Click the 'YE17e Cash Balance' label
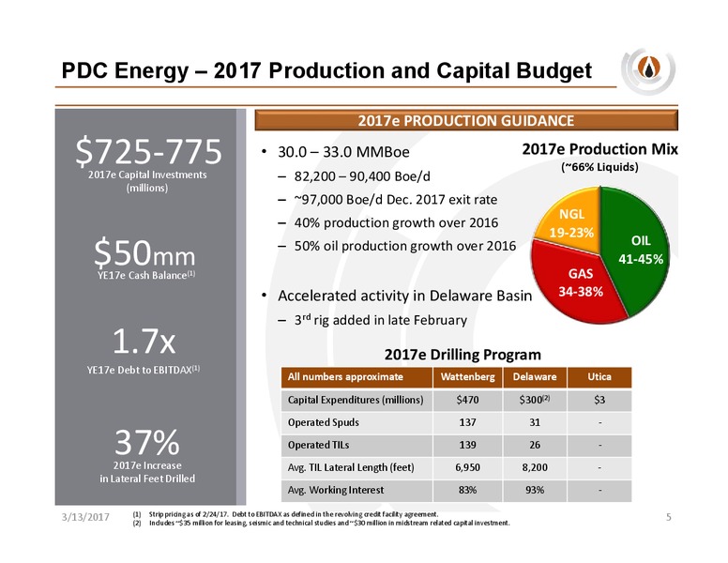Viewport: 728px width, 563px height. [146, 275]
